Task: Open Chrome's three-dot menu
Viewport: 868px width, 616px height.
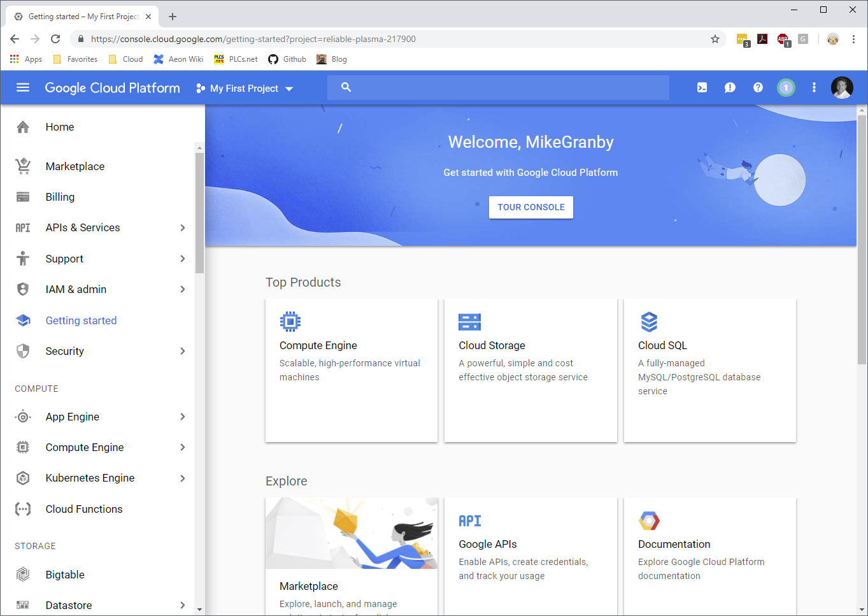Action: coord(853,39)
